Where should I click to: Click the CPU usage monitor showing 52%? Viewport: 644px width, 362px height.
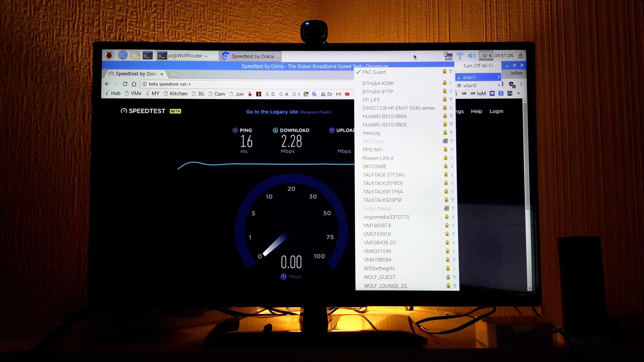[x=486, y=56]
